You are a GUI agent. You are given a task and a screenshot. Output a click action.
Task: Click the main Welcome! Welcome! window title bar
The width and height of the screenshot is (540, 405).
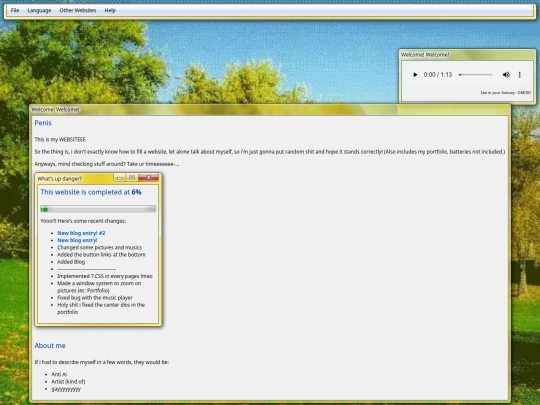270,110
